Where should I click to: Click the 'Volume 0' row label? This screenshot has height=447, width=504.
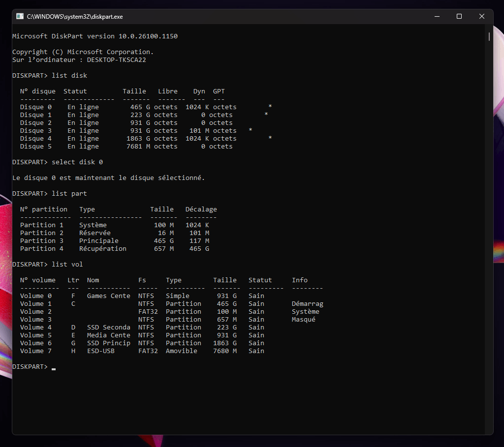click(x=35, y=296)
